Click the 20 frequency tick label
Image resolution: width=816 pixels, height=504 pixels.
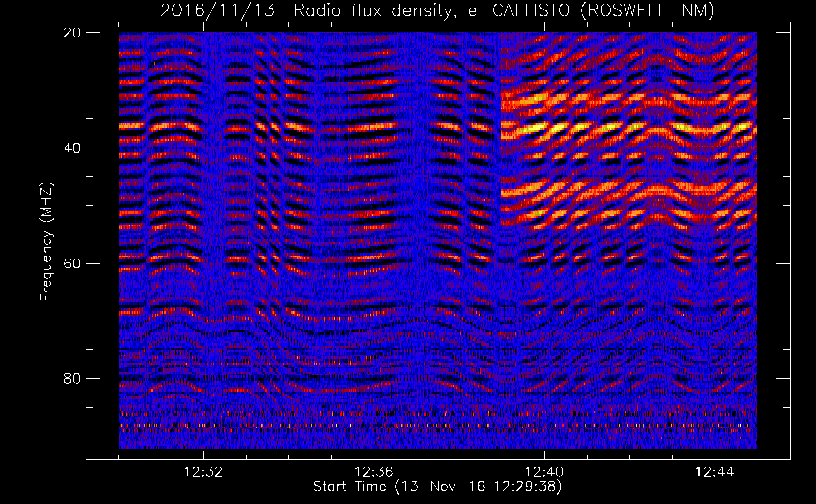(x=72, y=33)
